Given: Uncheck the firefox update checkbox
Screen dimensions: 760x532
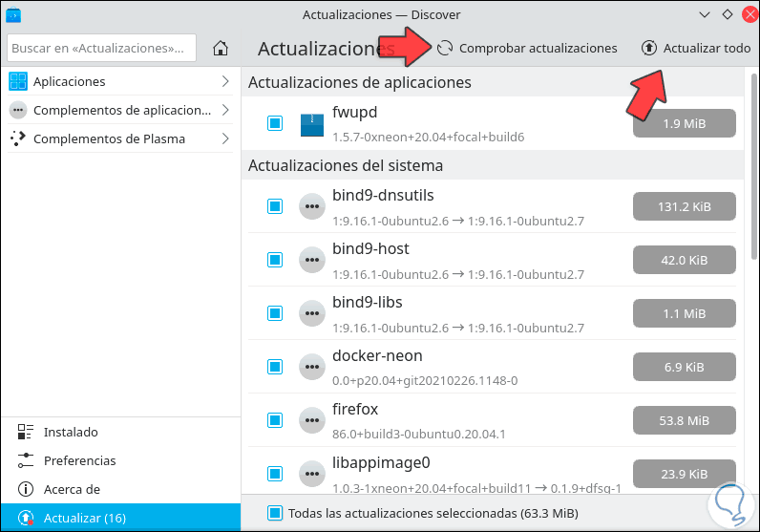Looking at the screenshot, I should (275, 420).
